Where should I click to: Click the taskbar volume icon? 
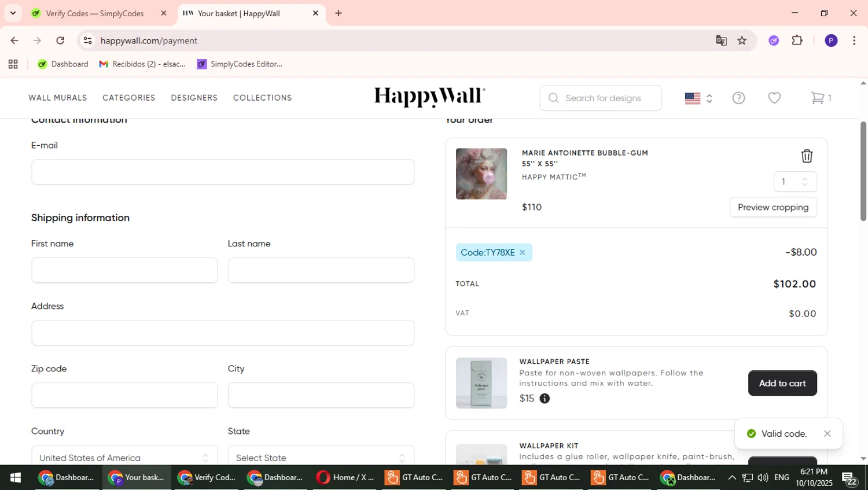763,478
